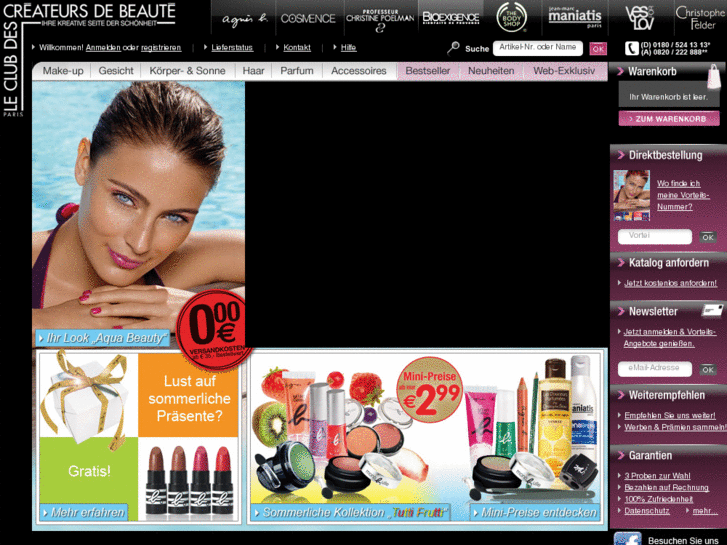Open the agnès b. brand logo

pos(244,19)
